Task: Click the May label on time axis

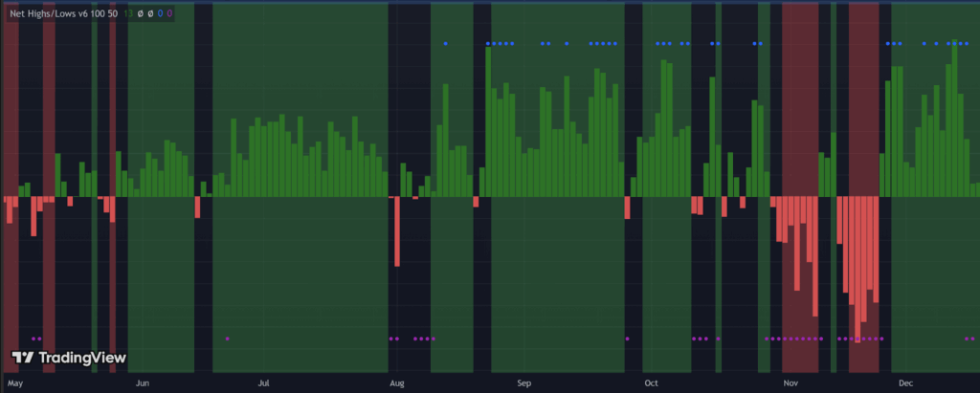Action: tap(14, 383)
